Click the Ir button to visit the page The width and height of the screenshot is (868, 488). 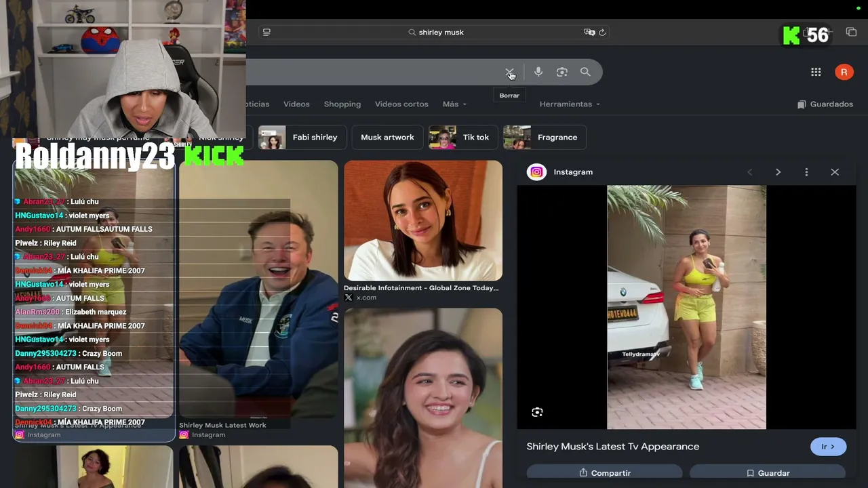click(x=828, y=447)
